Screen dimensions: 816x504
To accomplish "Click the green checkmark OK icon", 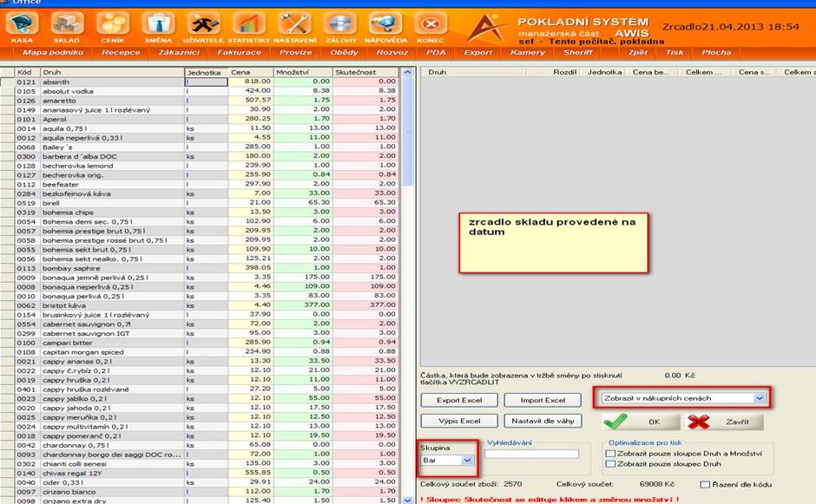I will coord(615,422).
